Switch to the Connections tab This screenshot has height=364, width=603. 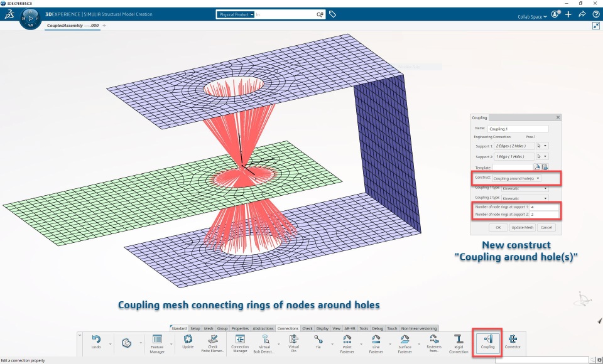[288, 329]
